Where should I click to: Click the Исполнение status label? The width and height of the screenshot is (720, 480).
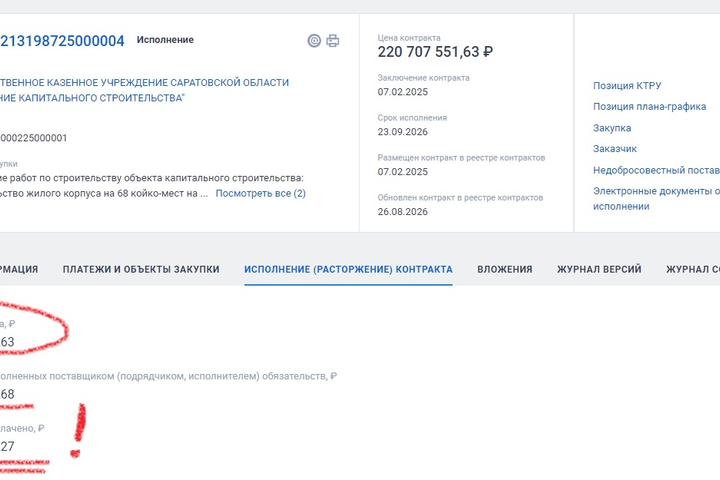[165, 40]
